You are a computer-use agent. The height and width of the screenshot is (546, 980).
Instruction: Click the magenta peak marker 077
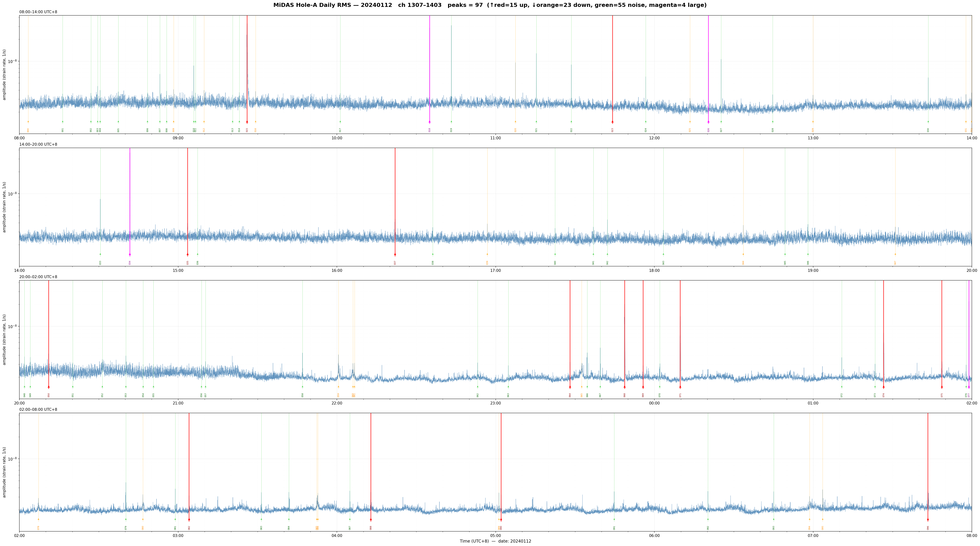969,387
